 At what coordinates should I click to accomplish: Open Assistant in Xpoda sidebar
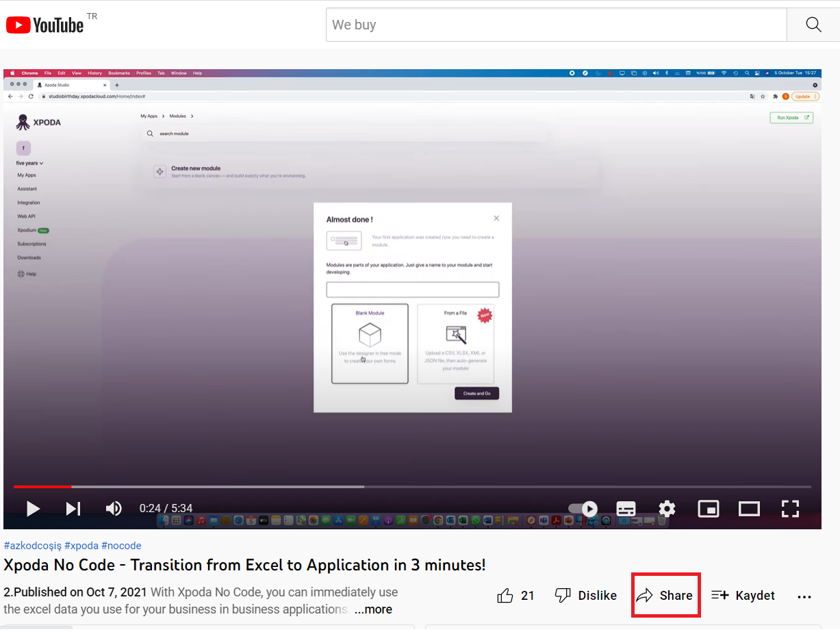[x=27, y=189]
